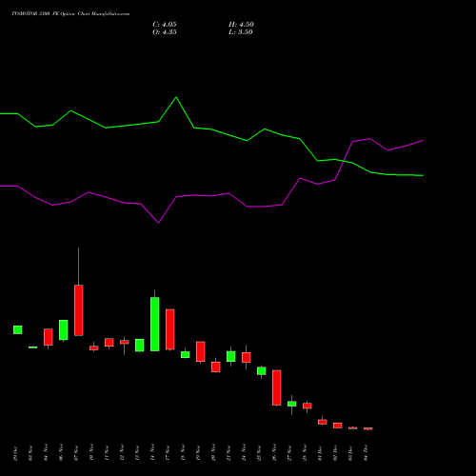Click the '07 Nov' date label
Viewport: 476px width, 476px height.
76,453
